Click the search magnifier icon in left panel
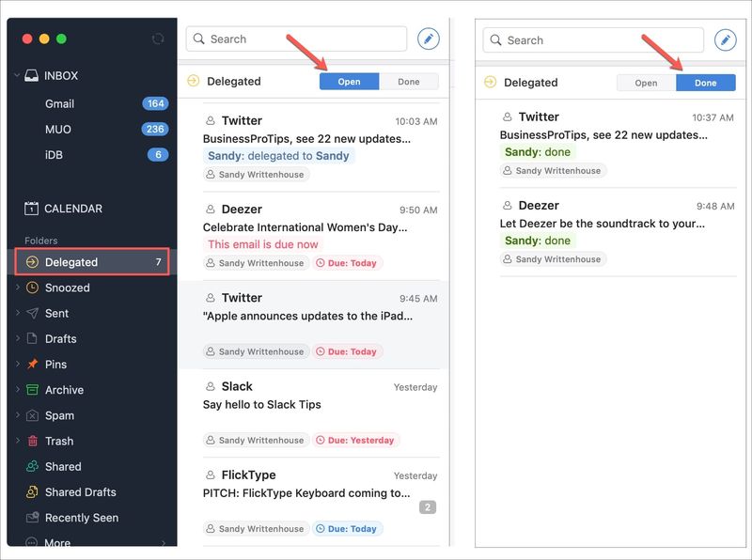The image size is (752, 560). click(x=198, y=39)
